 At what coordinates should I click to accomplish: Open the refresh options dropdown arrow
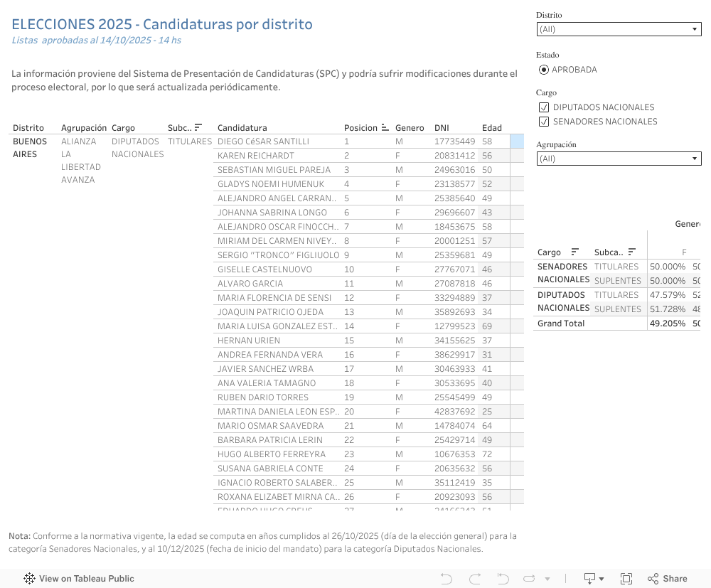[547, 578]
